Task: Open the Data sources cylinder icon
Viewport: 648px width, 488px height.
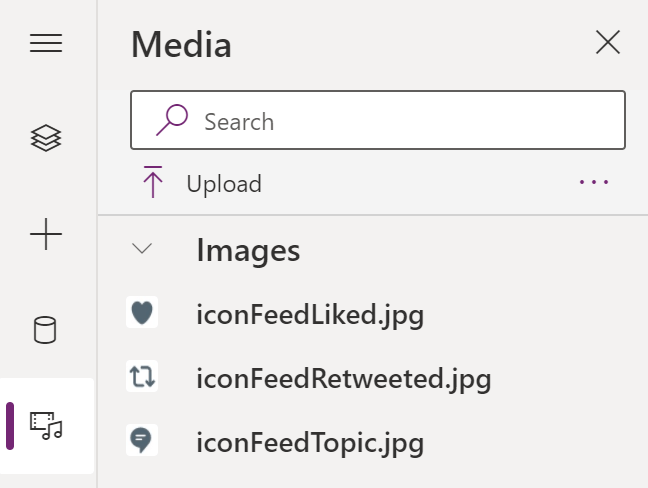Action: click(x=46, y=330)
